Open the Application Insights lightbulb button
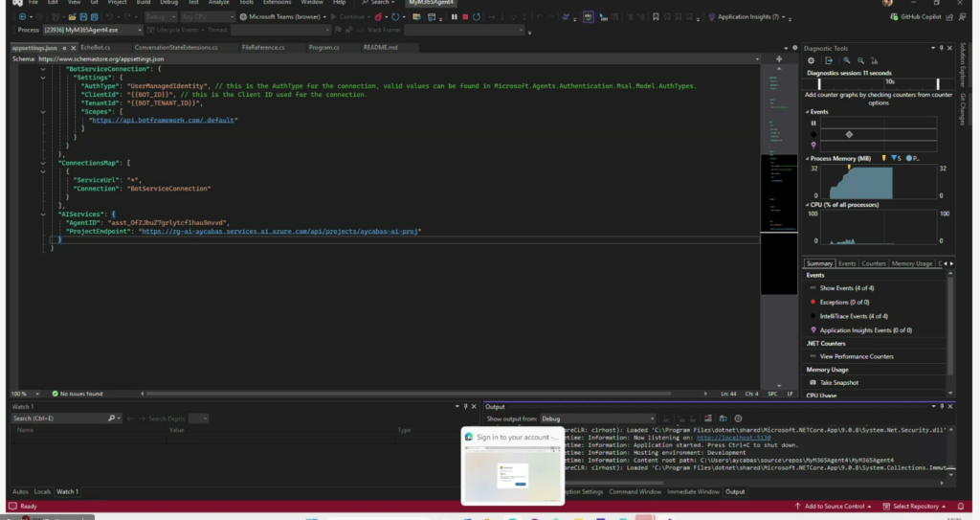 [712, 17]
